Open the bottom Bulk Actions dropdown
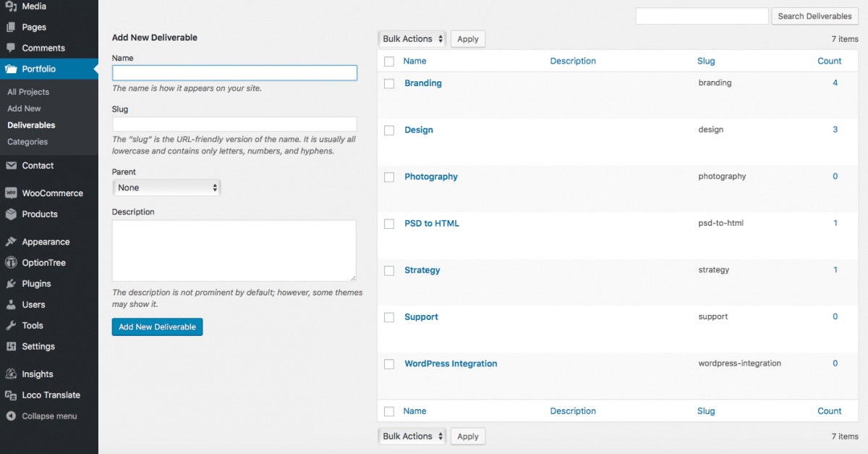Screen dimensions: 868x454 click(412, 436)
